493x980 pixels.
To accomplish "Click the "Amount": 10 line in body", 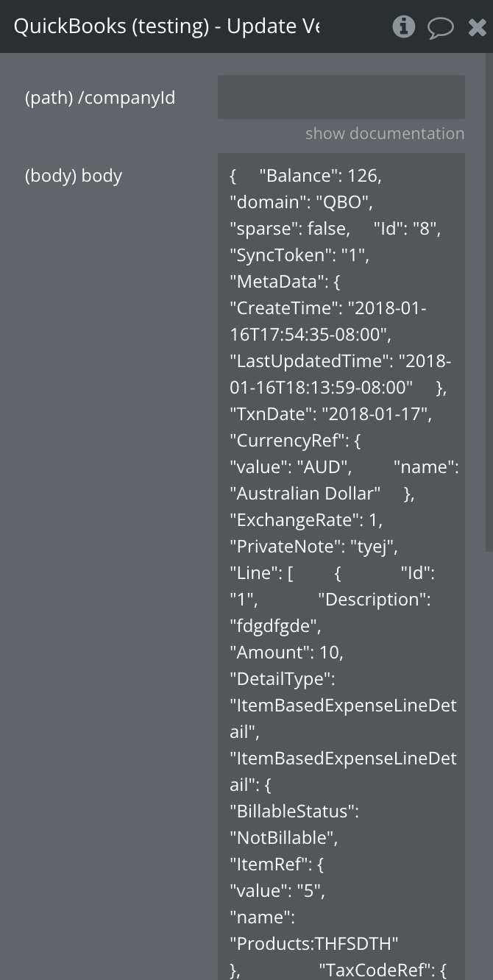I will tap(286, 653).
